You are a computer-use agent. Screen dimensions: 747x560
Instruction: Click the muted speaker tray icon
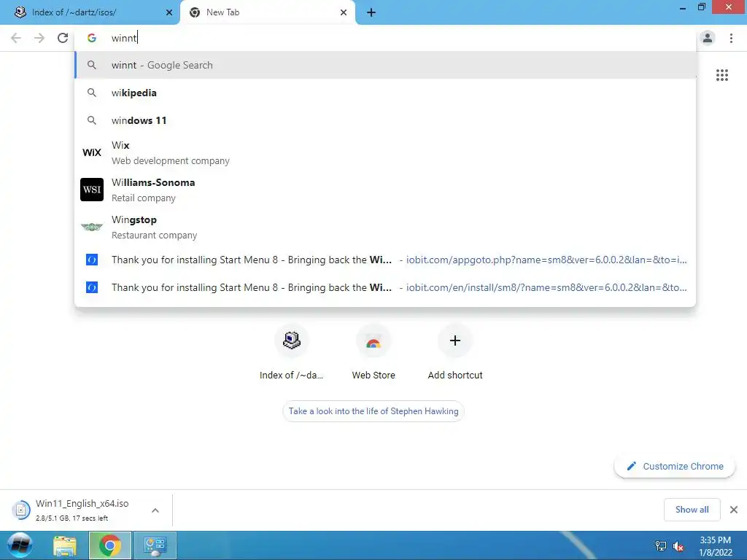click(678, 545)
